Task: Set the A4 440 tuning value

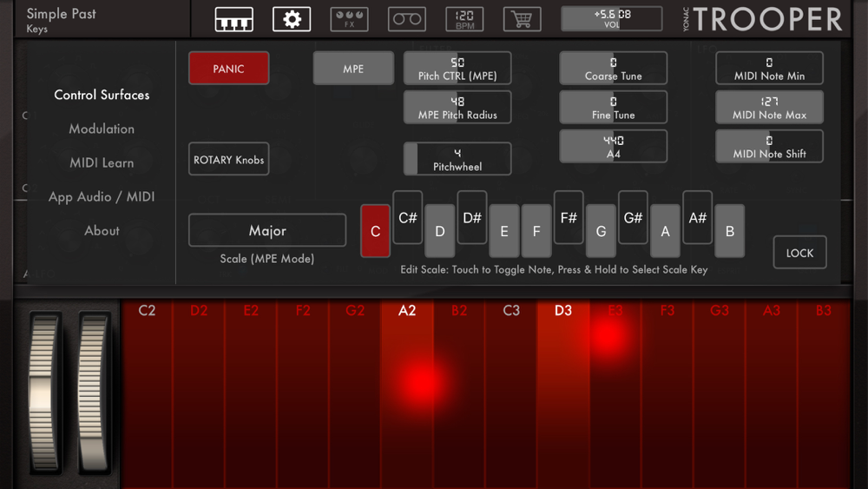Action: 614,146
